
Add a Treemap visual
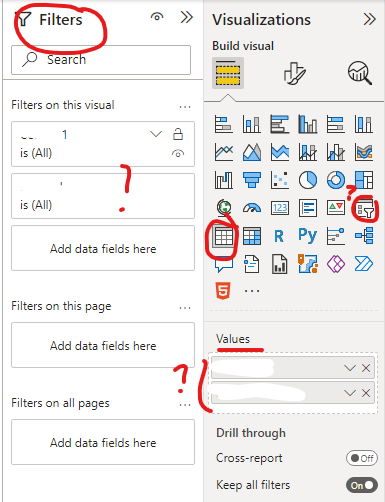pyautogui.click(x=364, y=180)
